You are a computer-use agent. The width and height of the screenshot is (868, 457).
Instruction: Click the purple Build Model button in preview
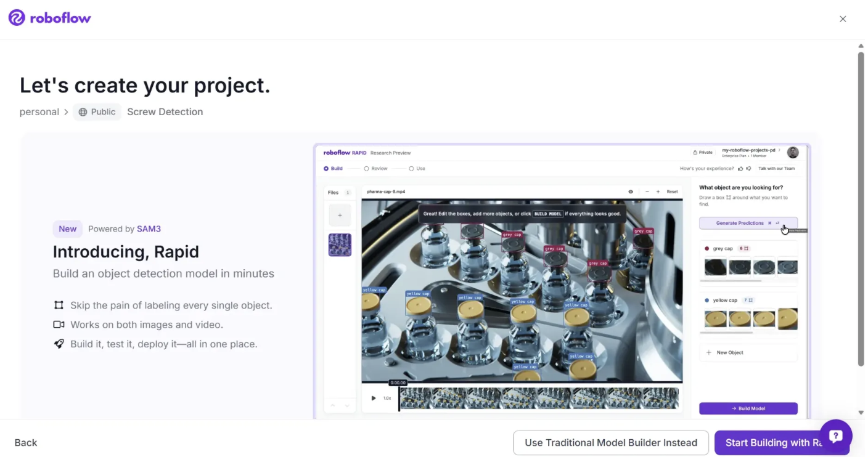[x=748, y=408]
